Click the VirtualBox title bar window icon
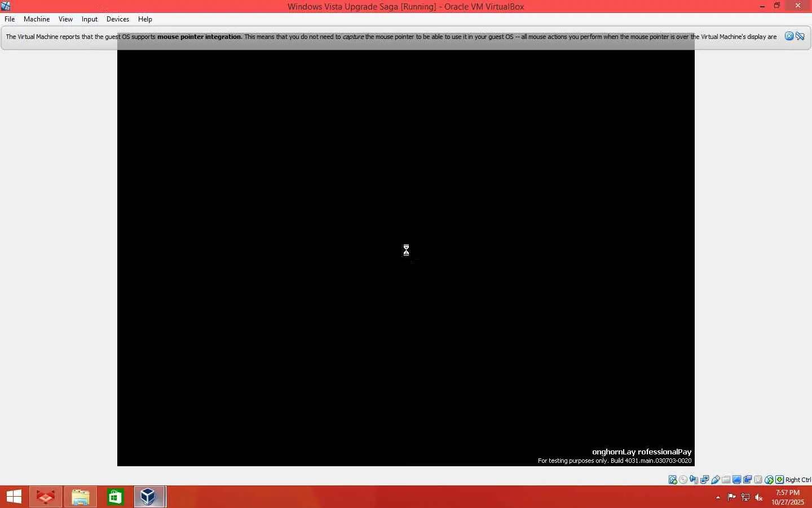Screen dimensions: 812x508 6,6
